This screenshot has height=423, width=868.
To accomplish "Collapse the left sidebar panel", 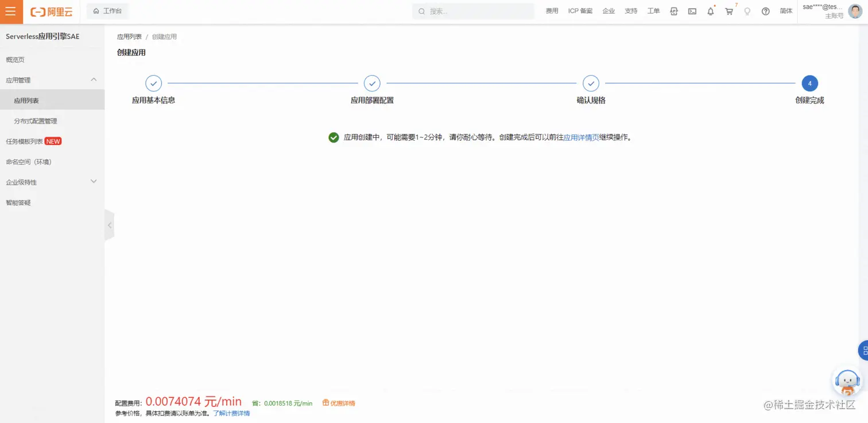I will click(109, 225).
